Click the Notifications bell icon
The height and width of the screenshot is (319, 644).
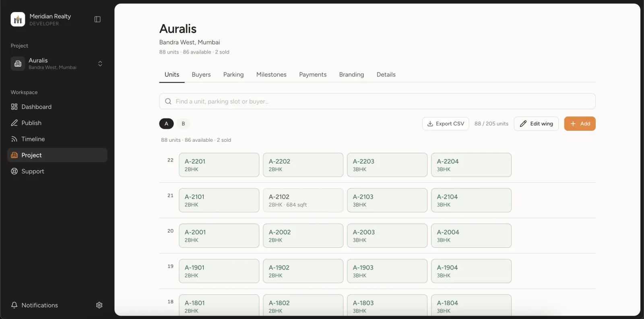pos(14,305)
